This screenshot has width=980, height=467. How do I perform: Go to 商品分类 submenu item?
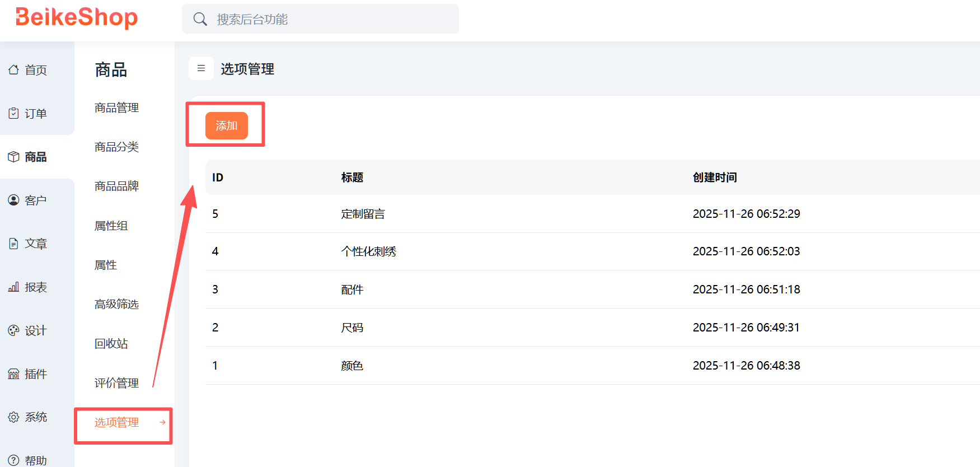tap(116, 147)
